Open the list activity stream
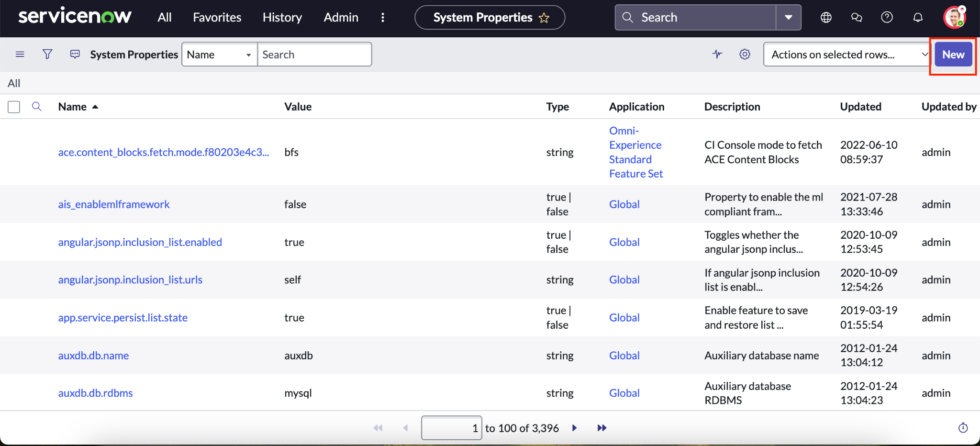Viewport: 980px width, 446px height. [717, 54]
